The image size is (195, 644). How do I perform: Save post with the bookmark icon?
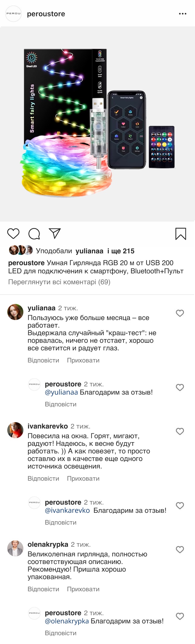click(181, 234)
